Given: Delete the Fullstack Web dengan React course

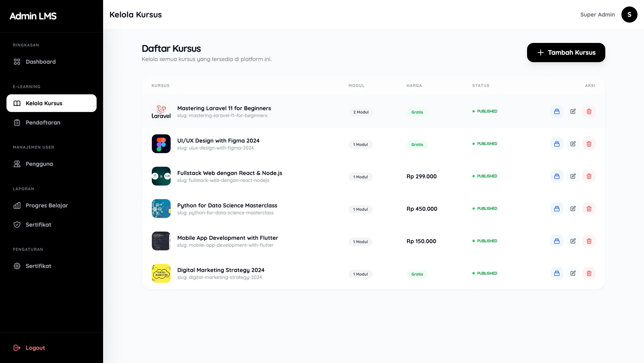Looking at the screenshot, I should (589, 176).
